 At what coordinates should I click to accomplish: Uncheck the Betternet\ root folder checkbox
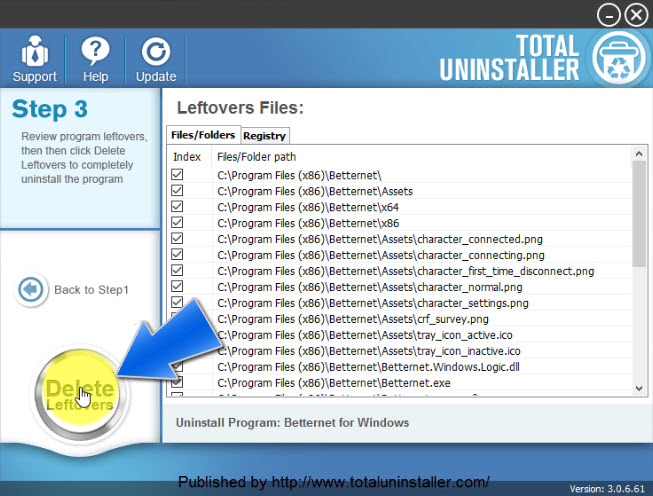click(x=177, y=174)
